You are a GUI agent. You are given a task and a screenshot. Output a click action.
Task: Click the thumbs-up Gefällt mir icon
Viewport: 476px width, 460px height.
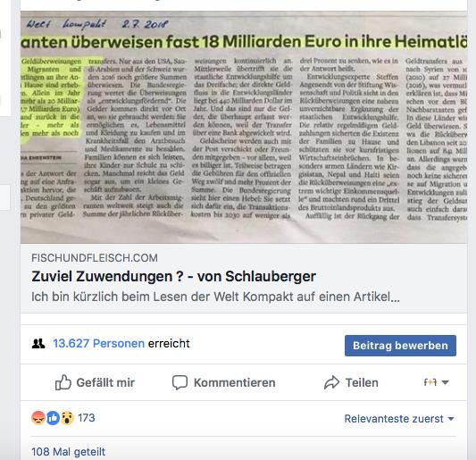(x=63, y=382)
